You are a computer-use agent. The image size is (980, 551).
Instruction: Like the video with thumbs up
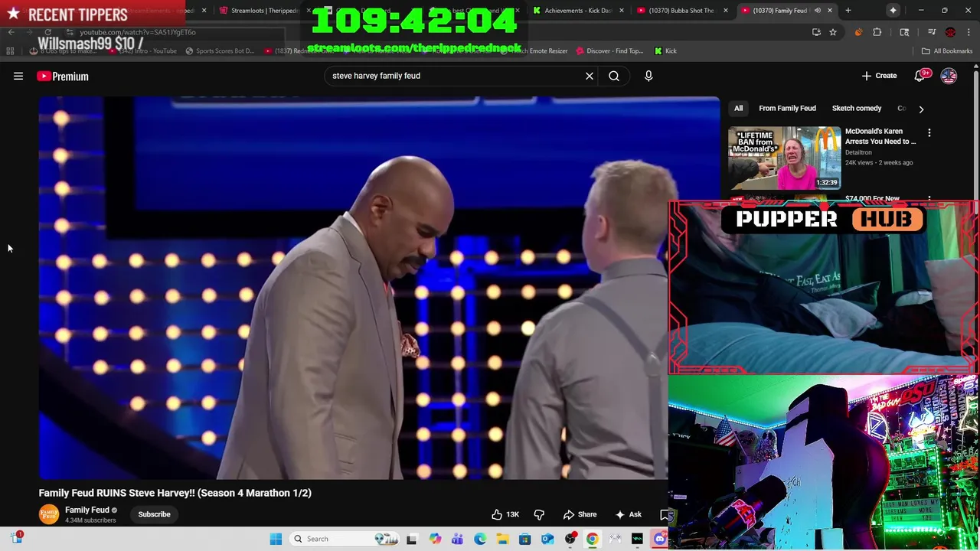click(x=505, y=514)
